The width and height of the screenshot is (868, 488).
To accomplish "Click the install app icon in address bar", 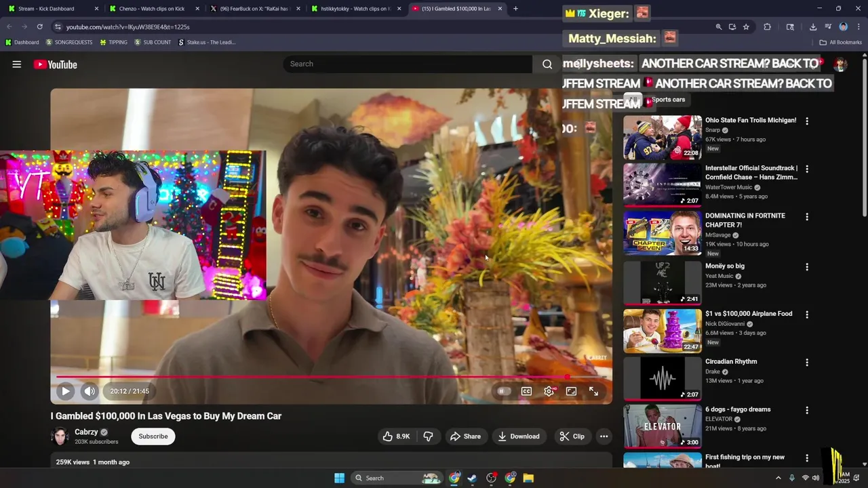I will point(732,26).
